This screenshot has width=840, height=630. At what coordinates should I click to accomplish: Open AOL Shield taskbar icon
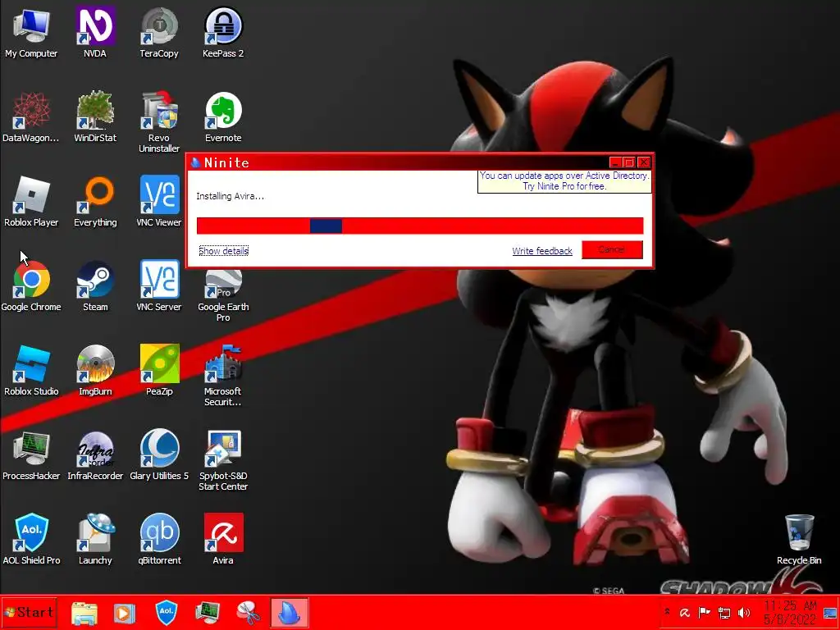click(x=166, y=613)
